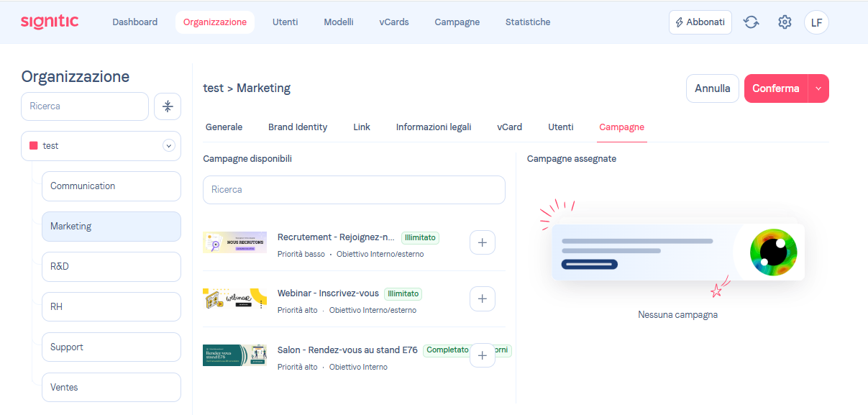Switch to the Brand Identity tab
Screen dimensions: 868x415
tap(298, 127)
